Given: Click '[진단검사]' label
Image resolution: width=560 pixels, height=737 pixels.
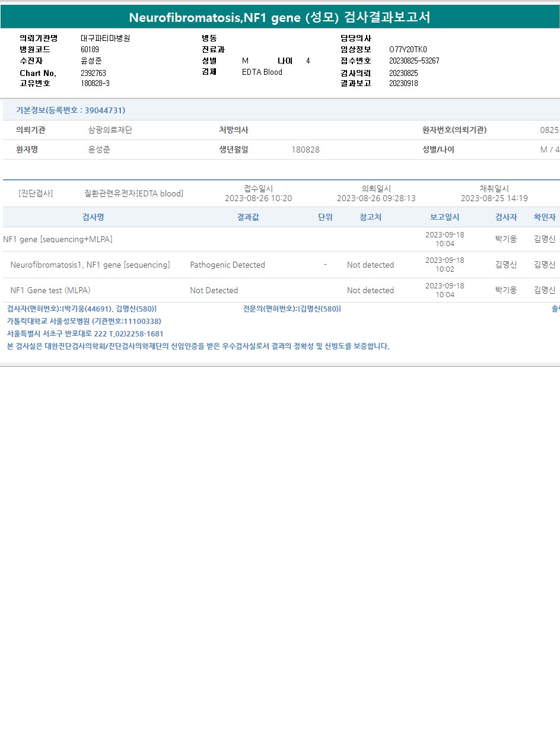Looking at the screenshot, I should click(36, 193).
